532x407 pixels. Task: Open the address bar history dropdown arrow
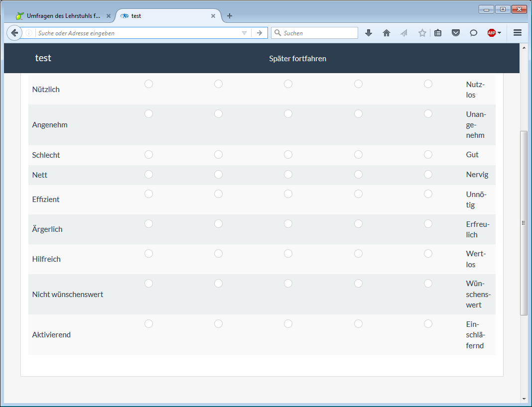244,33
